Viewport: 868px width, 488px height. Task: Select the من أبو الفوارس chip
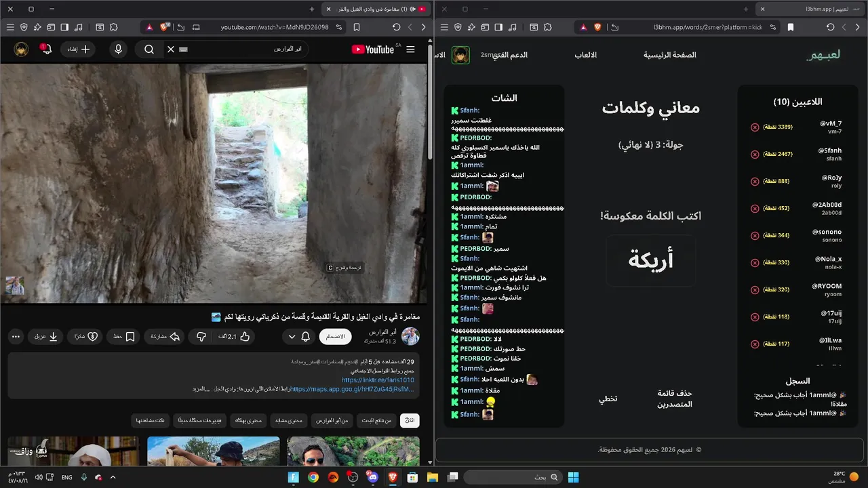pos(333,421)
